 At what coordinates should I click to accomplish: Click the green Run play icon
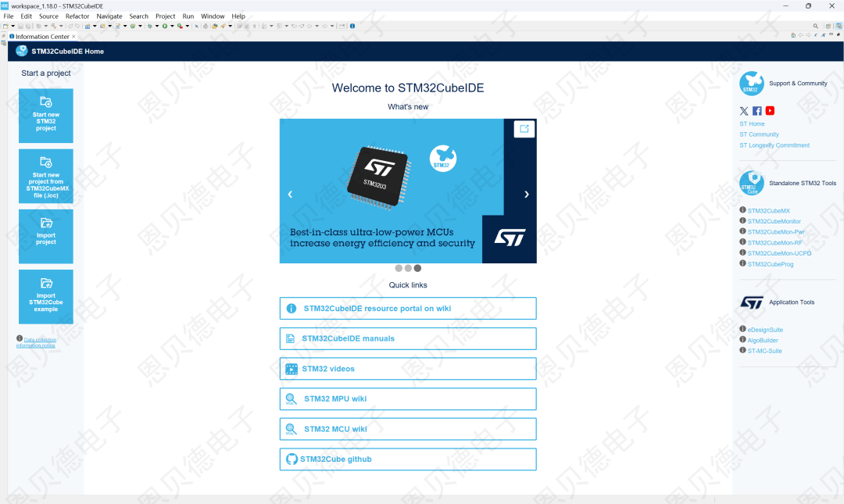165,26
